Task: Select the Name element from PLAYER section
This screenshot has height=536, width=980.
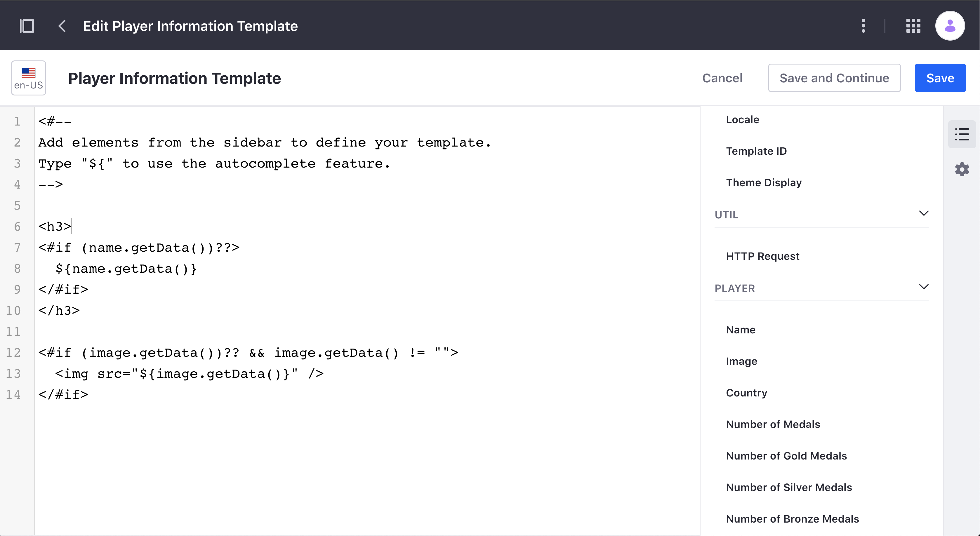Action: coord(741,329)
